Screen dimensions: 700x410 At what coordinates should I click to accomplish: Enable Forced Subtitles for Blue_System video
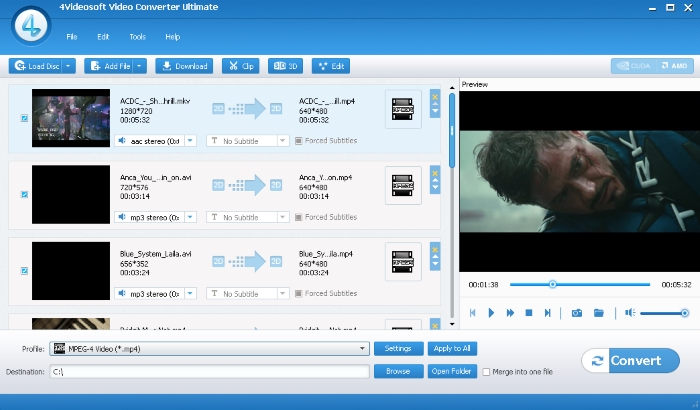coord(298,293)
